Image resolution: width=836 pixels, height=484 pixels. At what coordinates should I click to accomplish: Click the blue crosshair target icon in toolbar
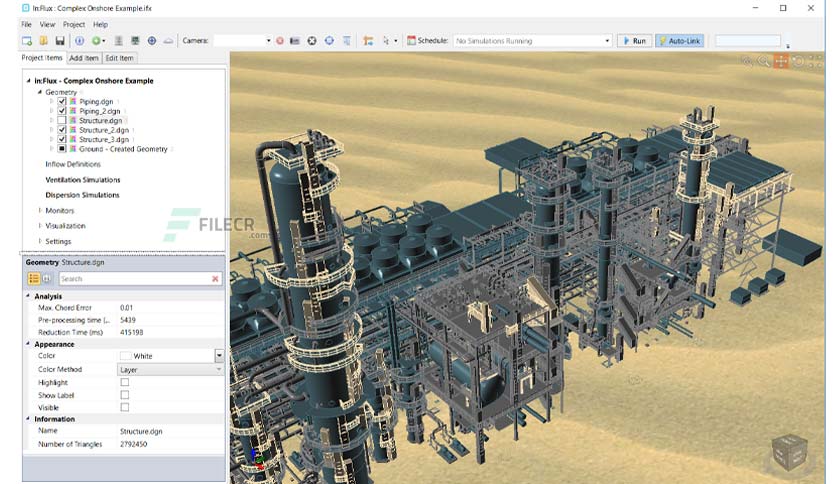[x=329, y=41]
